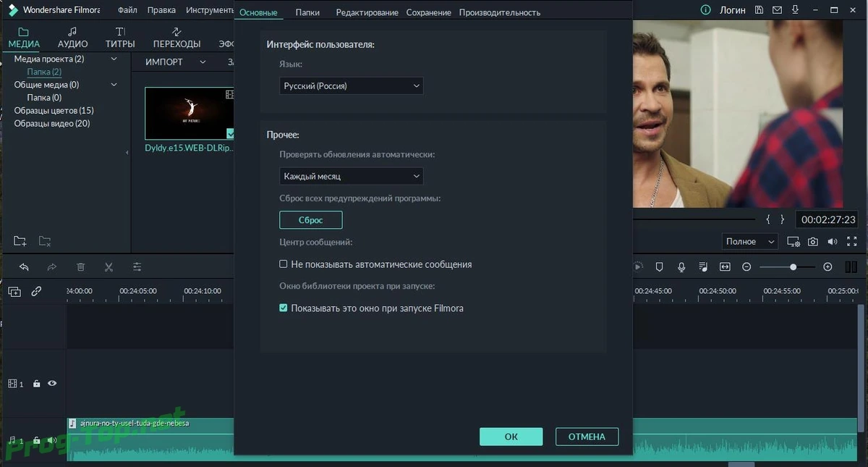Undo the last action in timeline toolbar
The height and width of the screenshot is (467, 868).
24,266
